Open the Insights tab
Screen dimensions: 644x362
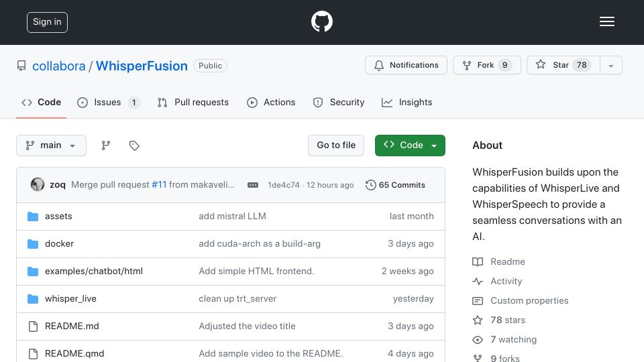click(407, 102)
